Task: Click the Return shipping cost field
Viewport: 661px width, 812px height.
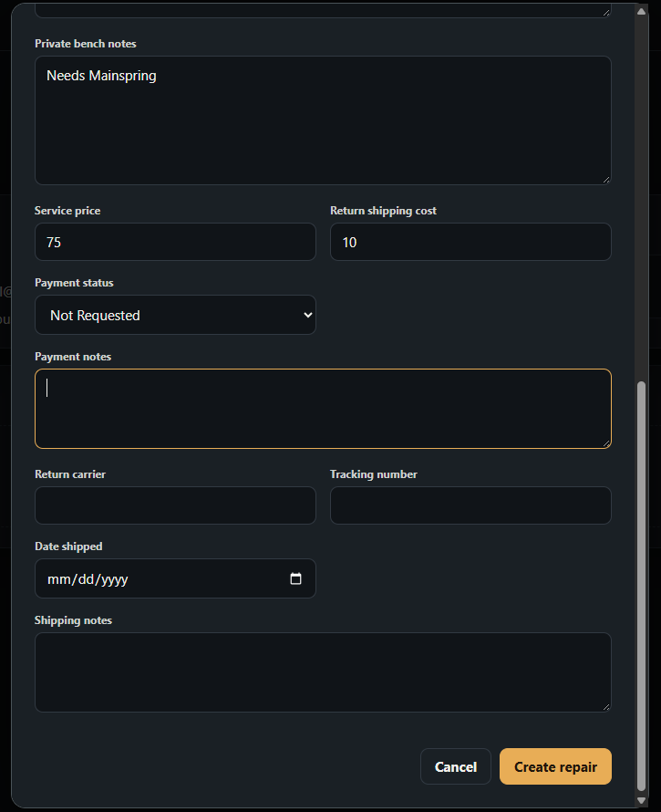Action: tap(470, 242)
